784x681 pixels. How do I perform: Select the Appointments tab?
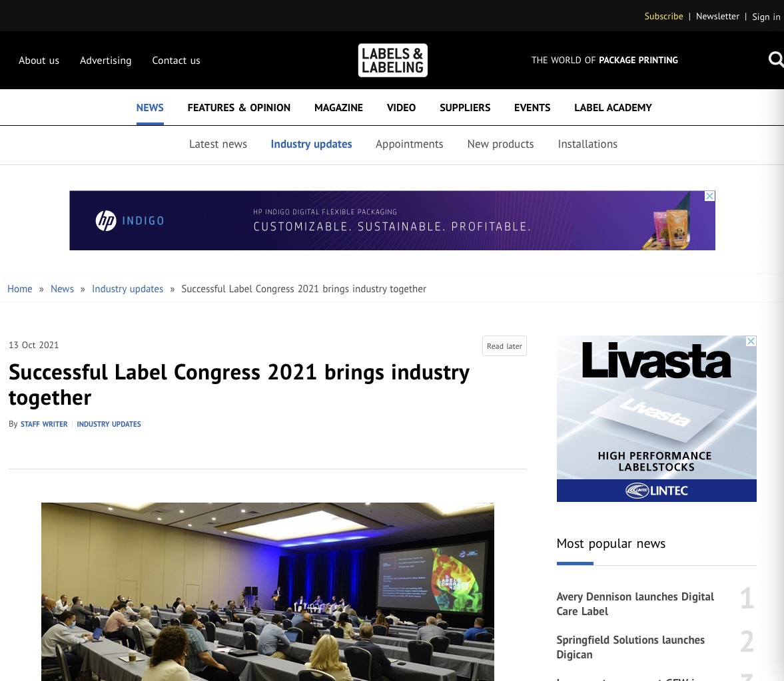(x=409, y=144)
